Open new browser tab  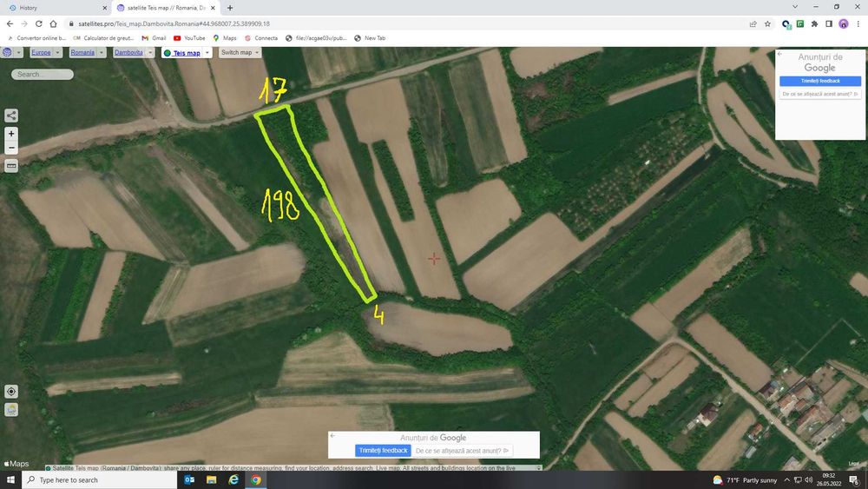tap(230, 8)
